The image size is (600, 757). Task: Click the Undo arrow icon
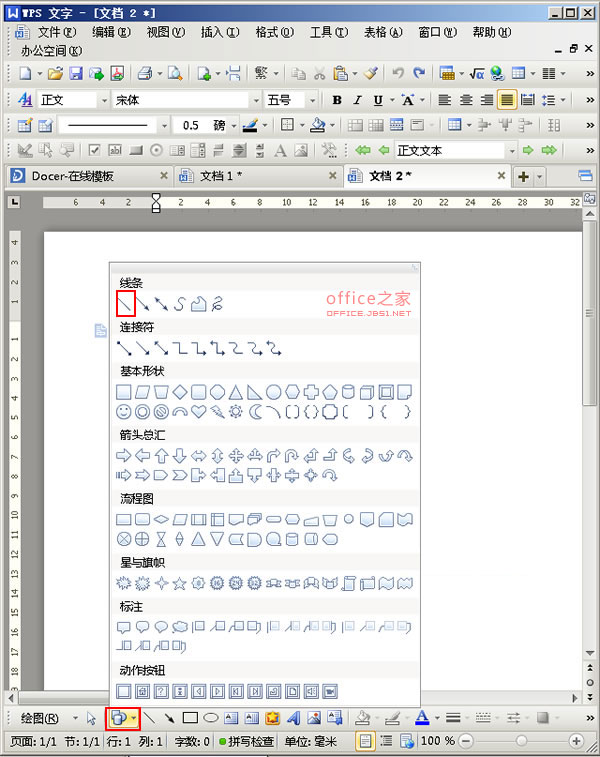(x=398, y=73)
